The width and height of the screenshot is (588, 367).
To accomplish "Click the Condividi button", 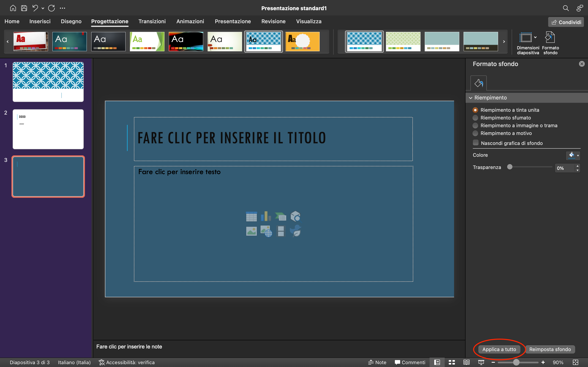I will 566,22.
